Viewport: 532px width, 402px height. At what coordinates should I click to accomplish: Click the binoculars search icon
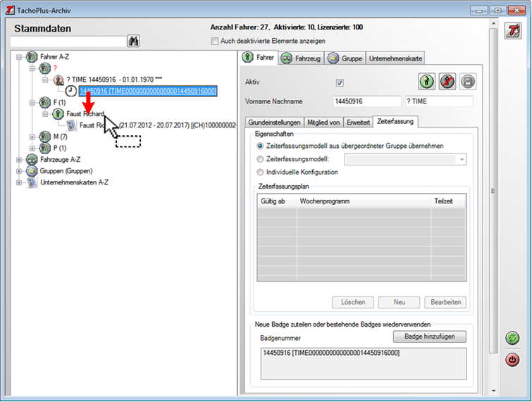click(x=133, y=41)
